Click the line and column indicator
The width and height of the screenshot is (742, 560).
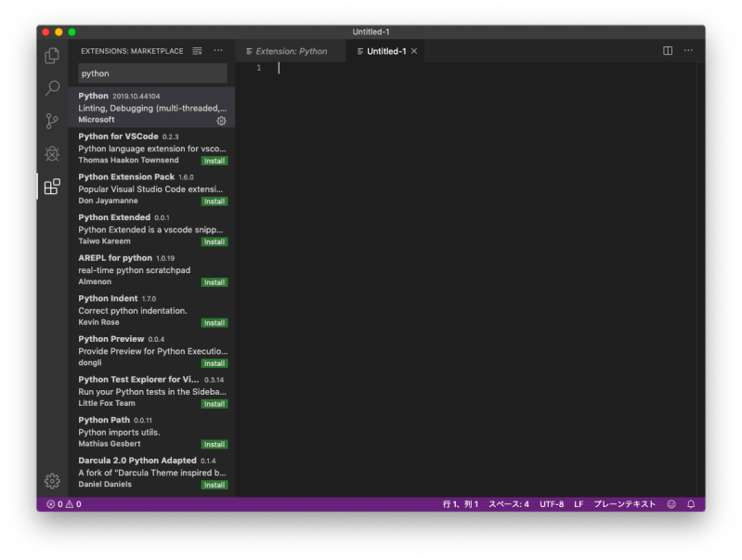coord(461,504)
